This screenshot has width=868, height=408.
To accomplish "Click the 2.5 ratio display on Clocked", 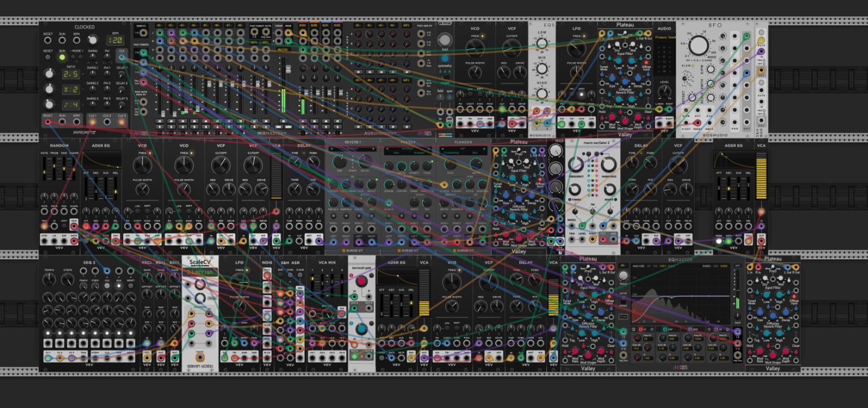I will (x=71, y=74).
